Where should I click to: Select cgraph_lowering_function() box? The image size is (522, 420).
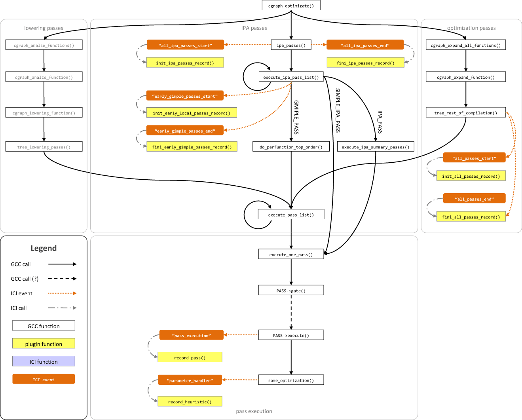tap(44, 112)
